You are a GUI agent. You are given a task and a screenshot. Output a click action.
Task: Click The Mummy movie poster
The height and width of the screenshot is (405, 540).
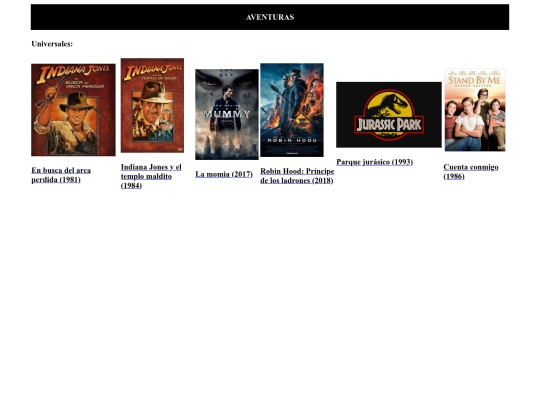point(227,114)
